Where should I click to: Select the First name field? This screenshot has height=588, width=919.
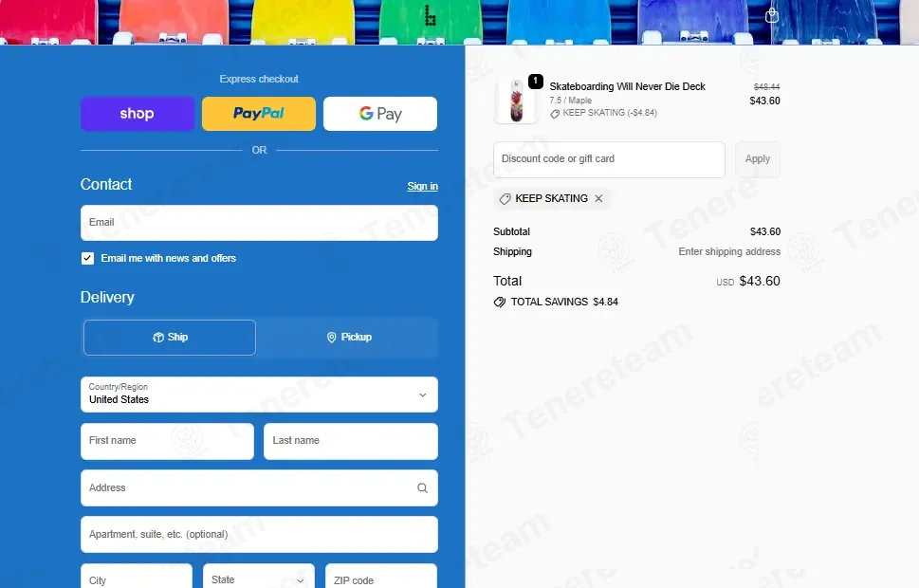tap(167, 441)
